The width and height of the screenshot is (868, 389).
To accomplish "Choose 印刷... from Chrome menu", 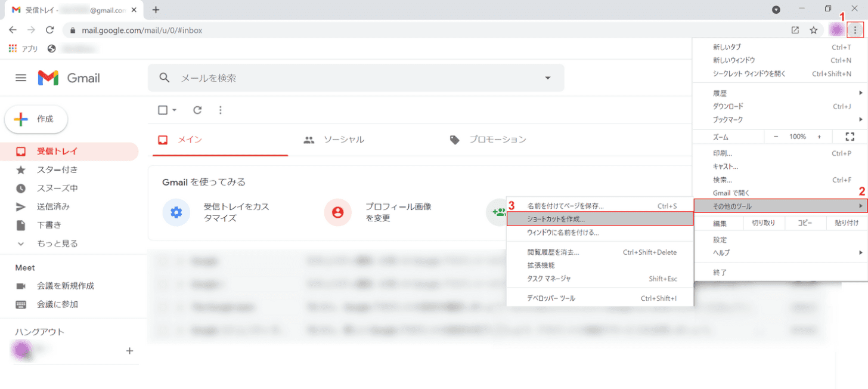I will (x=780, y=153).
